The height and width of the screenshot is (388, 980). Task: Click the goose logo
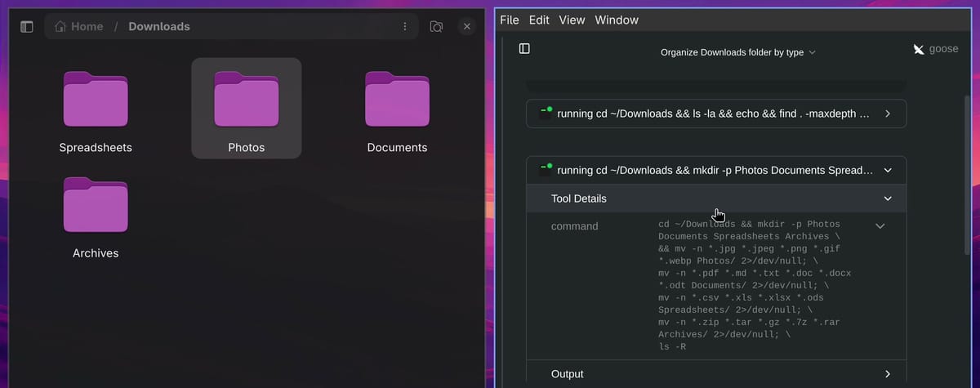pyautogui.click(x=936, y=49)
